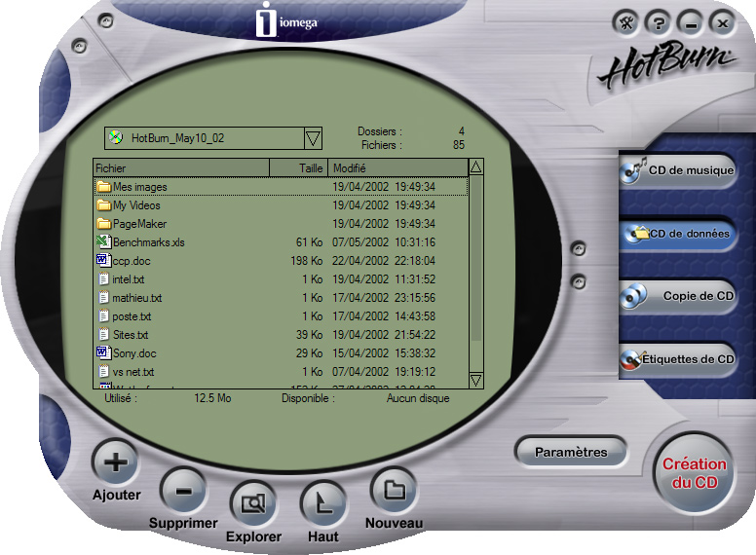Click the Sites.txt file icon

103,334
